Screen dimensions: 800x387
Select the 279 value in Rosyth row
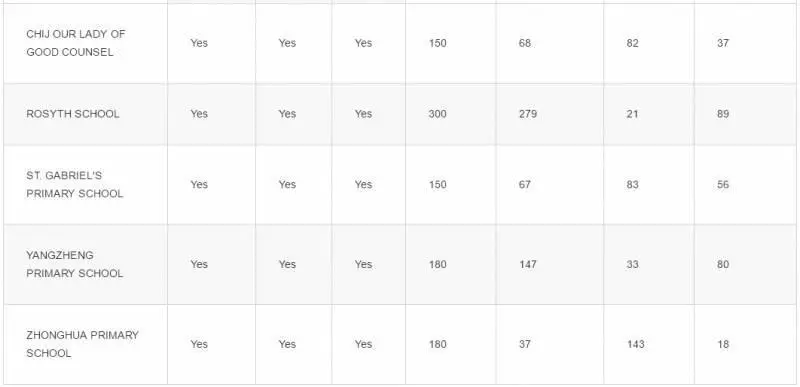click(x=528, y=114)
